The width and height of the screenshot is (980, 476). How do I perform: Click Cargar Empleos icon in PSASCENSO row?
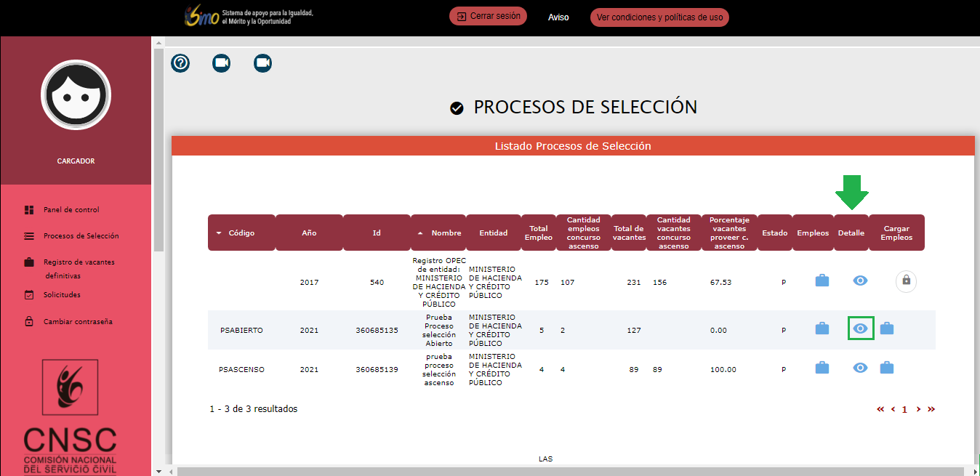pos(886,368)
